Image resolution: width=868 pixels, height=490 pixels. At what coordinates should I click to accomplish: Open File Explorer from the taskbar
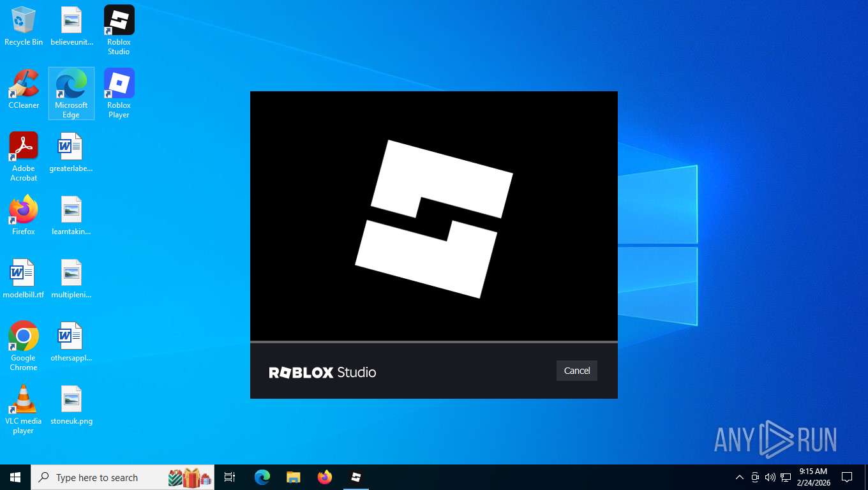pos(294,477)
